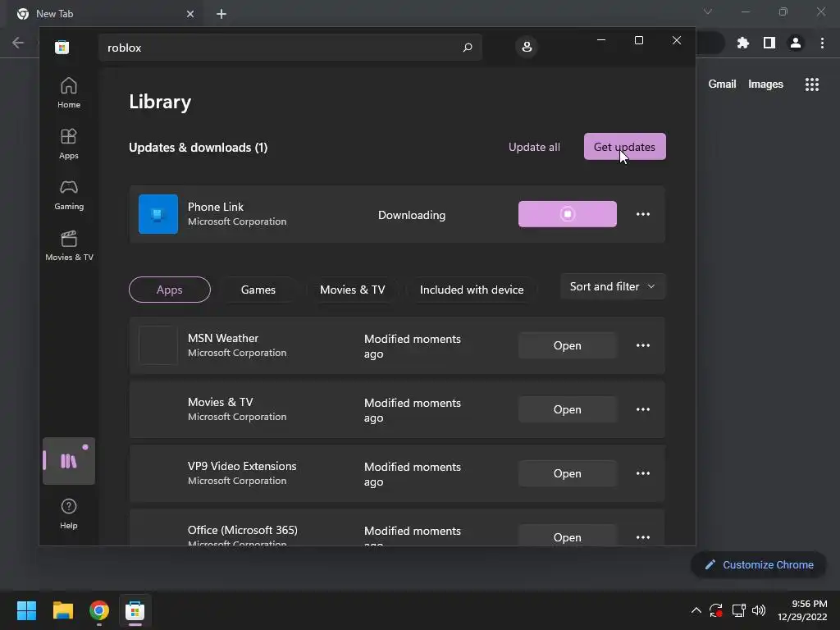Image resolution: width=840 pixels, height=630 pixels.
Task: Click the Phone Link app name
Action: [x=216, y=207]
